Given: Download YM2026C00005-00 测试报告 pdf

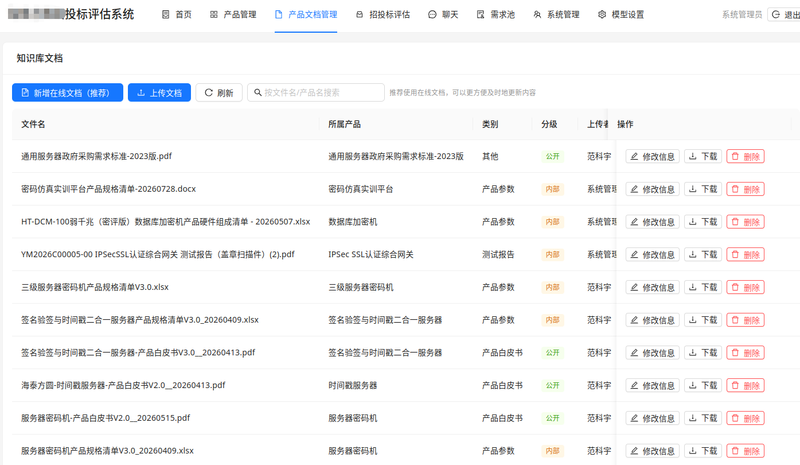Looking at the screenshot, I should click(x=703, y=254).
